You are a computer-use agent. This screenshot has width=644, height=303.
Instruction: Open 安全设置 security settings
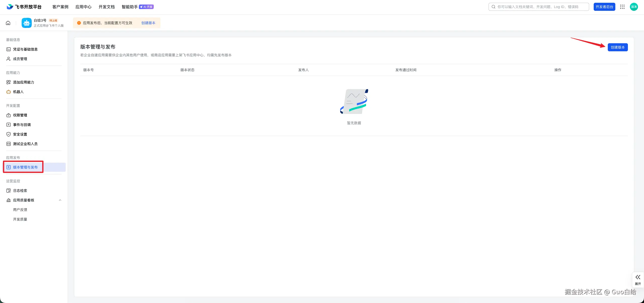(20, 134)
